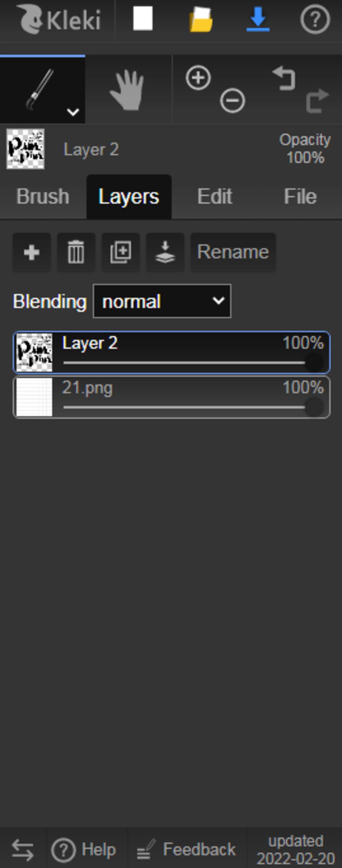Delete the selected layer via the trash icon

click(x=76, y=252)
